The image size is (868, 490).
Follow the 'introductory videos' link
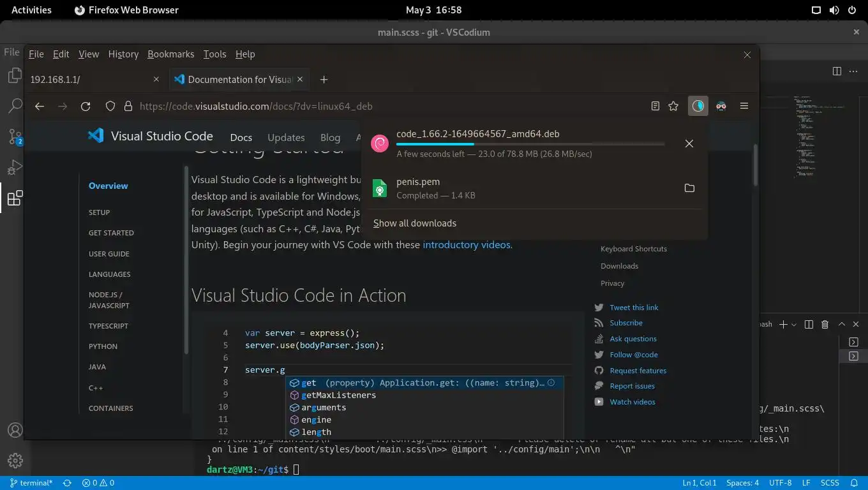467,244
